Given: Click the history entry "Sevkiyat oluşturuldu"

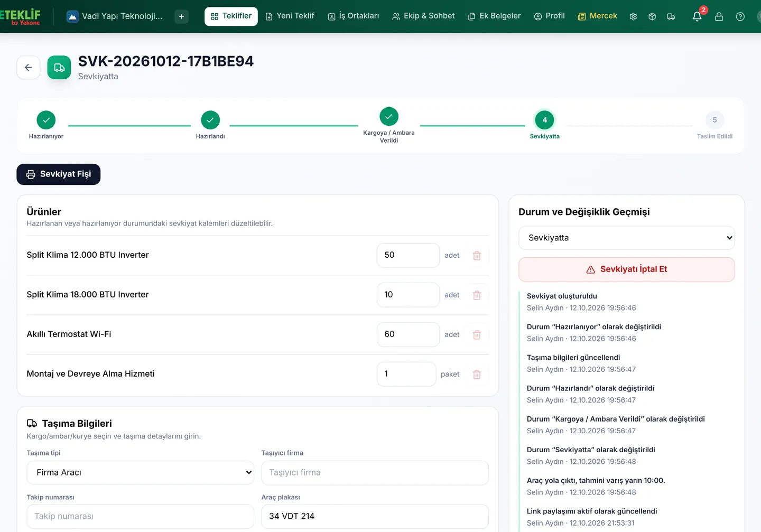Looking at the screenshot, I should click(x=562, y=296).
